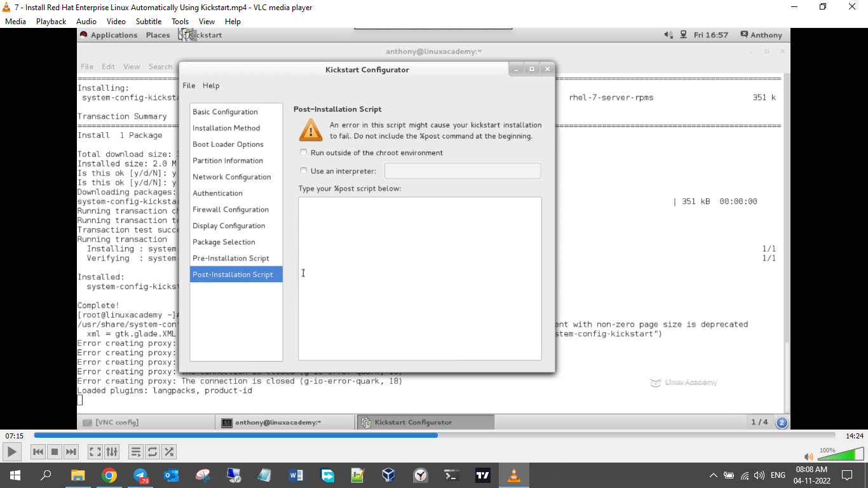The image size is (868, 488).
Task: Open VirtualBox from taskbar
Action: click(x=389, y=475)
